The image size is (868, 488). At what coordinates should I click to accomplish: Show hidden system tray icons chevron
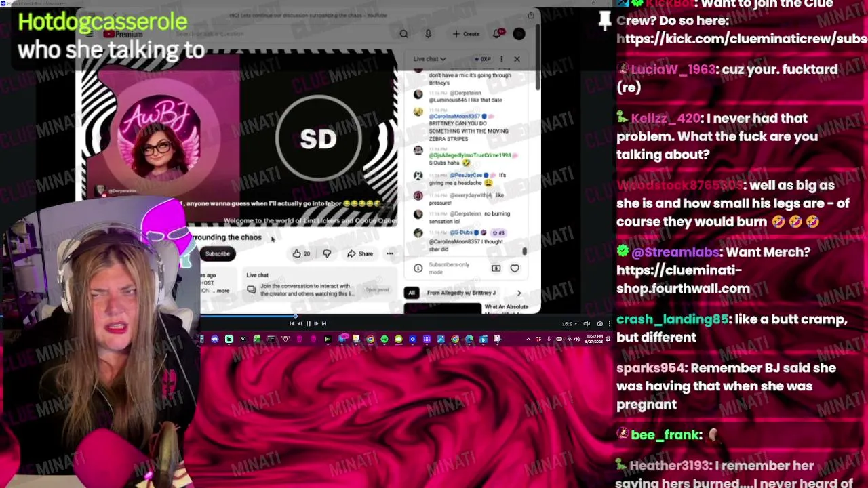pyautogui.click(x=530, y=339)
